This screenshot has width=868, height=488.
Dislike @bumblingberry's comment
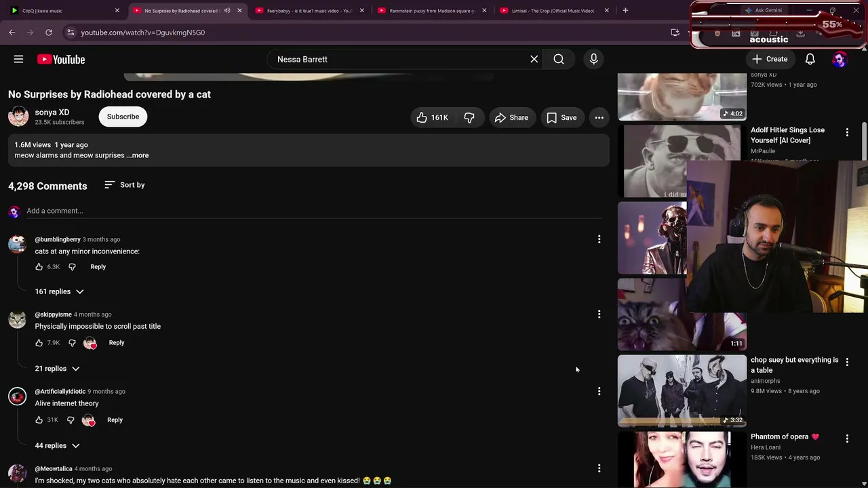(72, 266)
